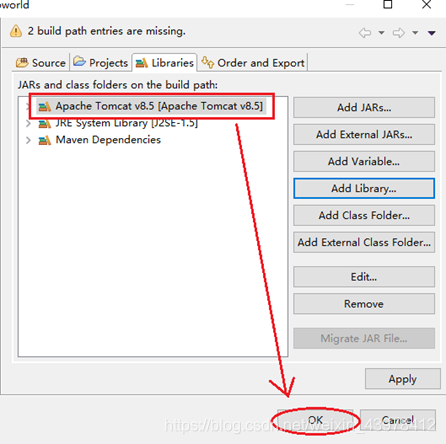446x444 pixels.
Task: Expand the JRE System Library node
Action: tap(28, 124)
